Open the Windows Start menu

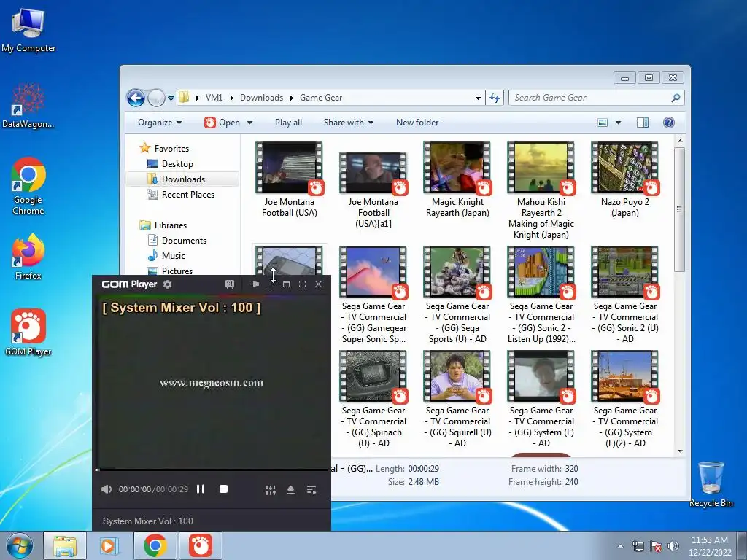coord(20,545)
